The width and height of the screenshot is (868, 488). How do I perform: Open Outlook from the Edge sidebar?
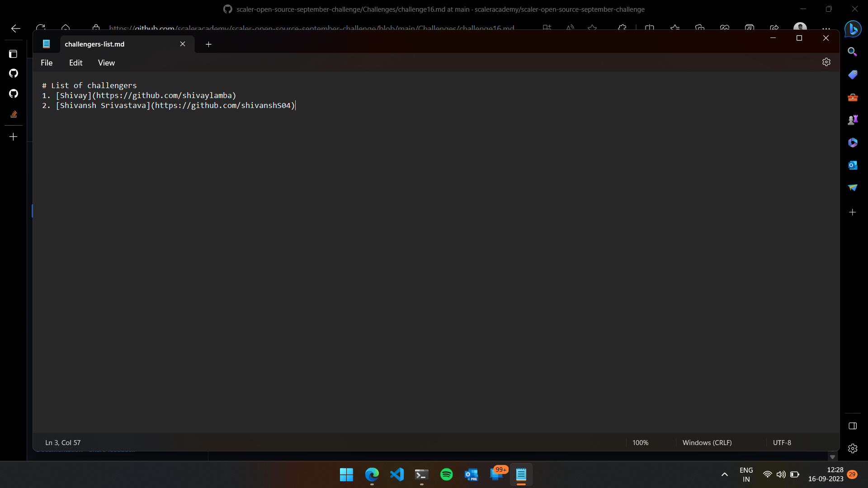click(853, 165)
